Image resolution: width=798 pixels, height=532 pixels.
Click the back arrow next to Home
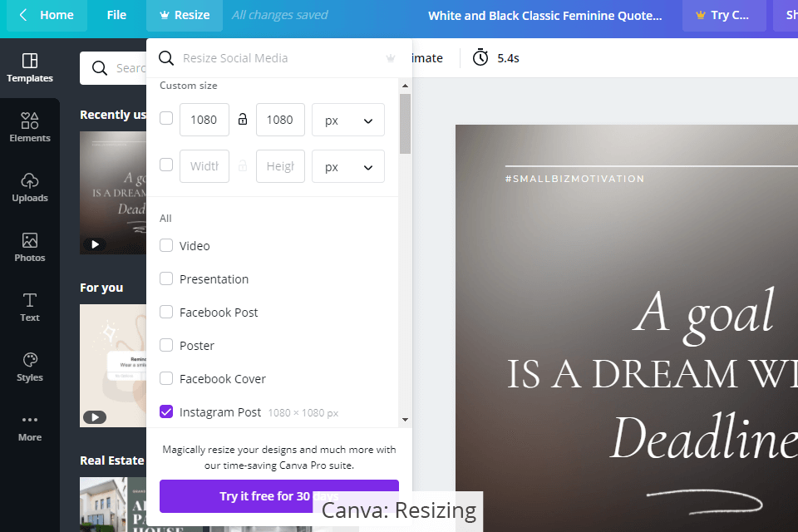[23, 15]
